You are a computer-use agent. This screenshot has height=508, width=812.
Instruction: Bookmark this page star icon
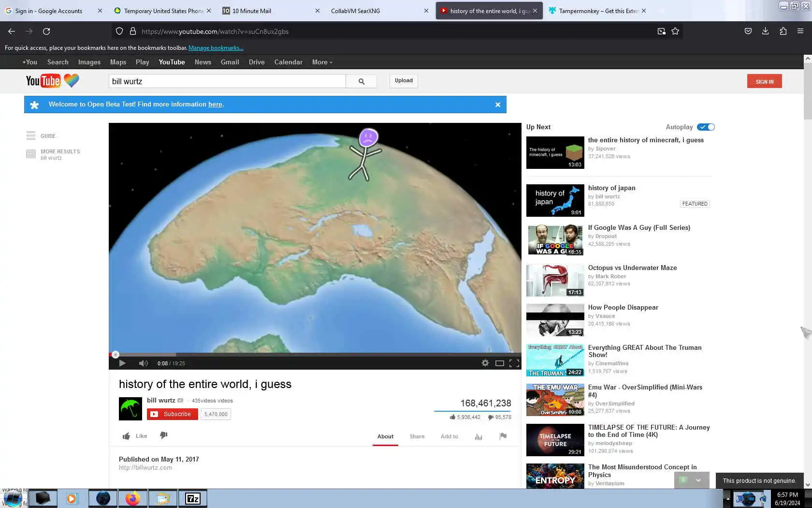pos(675,31)
